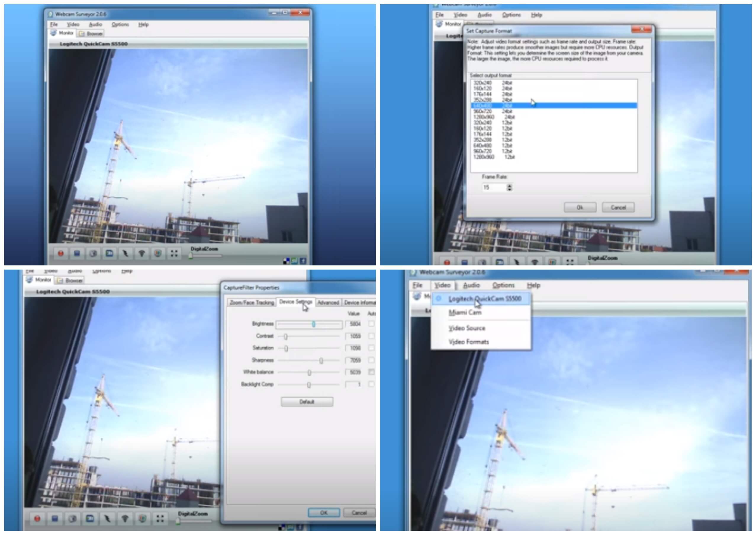The image size is (756, 535).
Task: Enable Auto checkbox for Brightness
Action: tap(371, 324)
